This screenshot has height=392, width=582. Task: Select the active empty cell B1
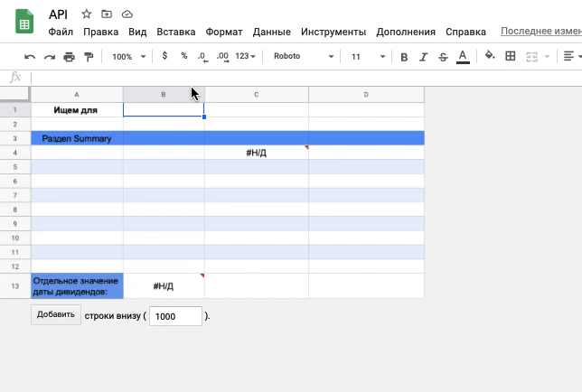tap(164, 110)
